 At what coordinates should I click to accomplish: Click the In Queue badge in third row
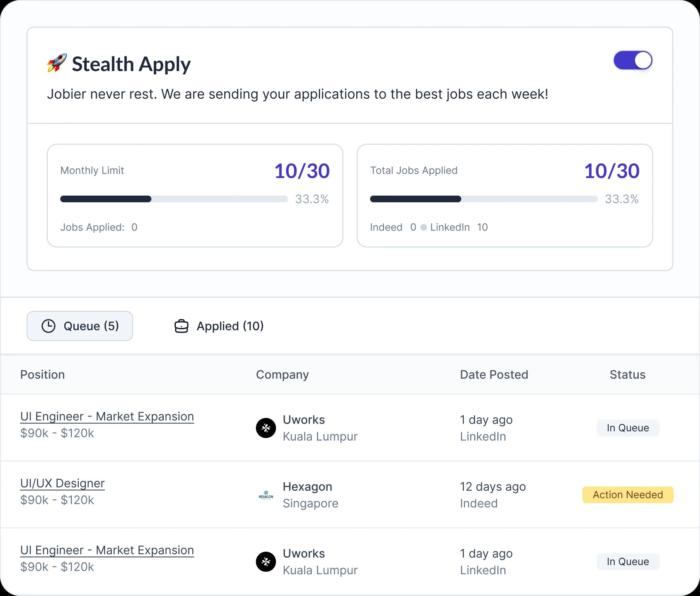pos(628,561)
